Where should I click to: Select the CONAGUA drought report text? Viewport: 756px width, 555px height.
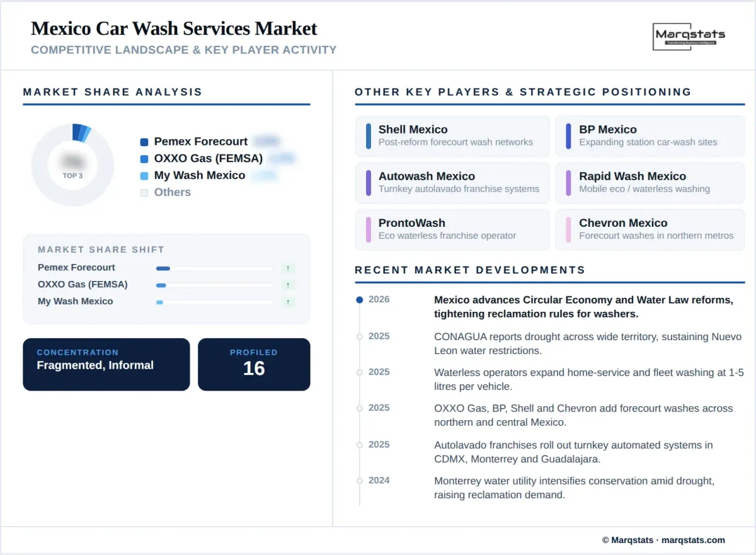click(x=588, y=343)
